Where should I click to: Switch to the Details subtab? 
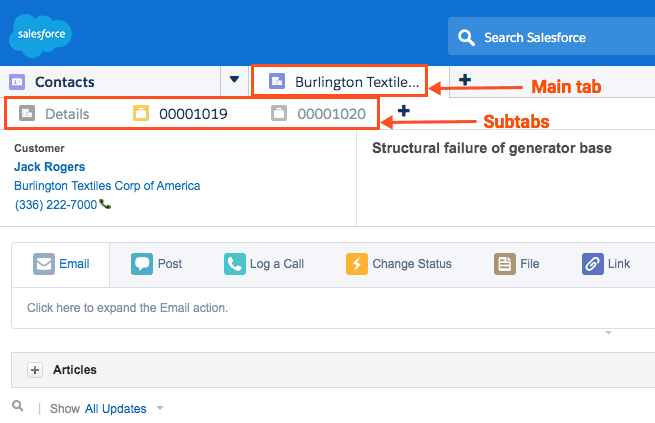pyautogui.click(x=54, y=114)
